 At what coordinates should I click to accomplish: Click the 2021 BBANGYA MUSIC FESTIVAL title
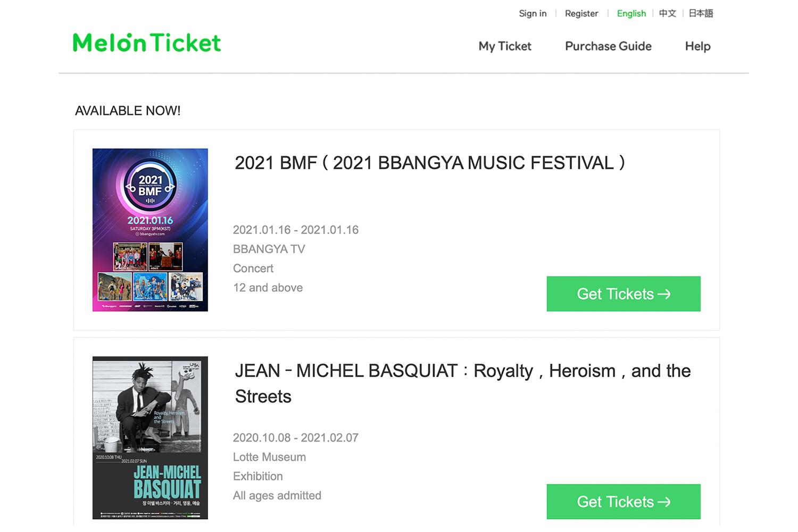pos(430,163)
